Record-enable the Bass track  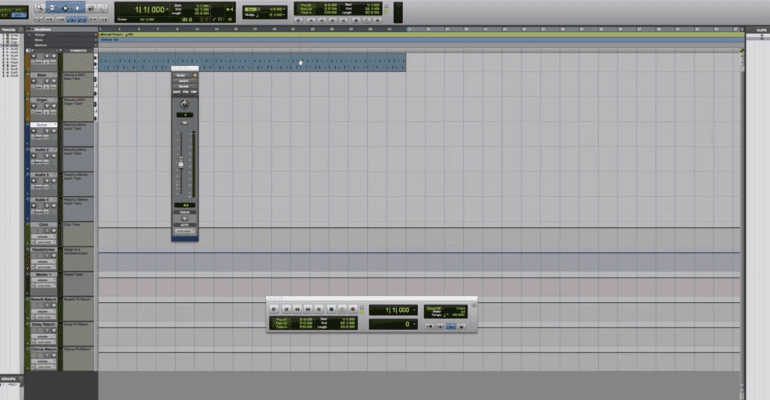click(33, 81)
